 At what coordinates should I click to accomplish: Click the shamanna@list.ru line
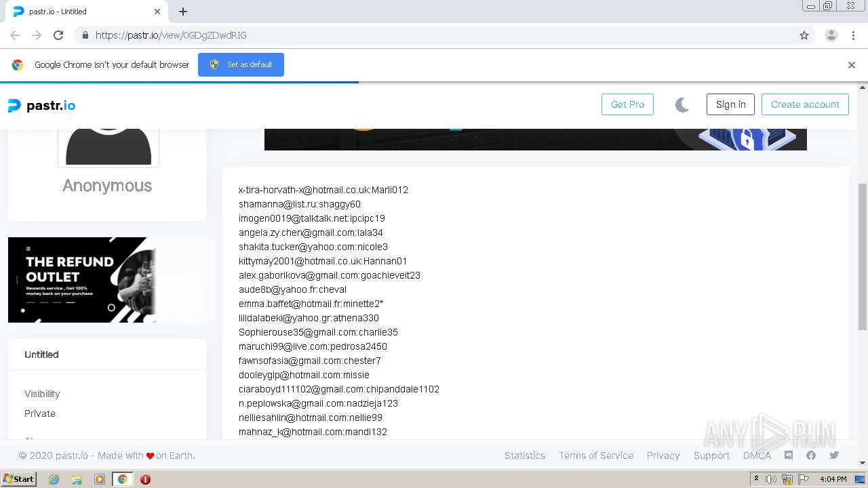point(300,204)
